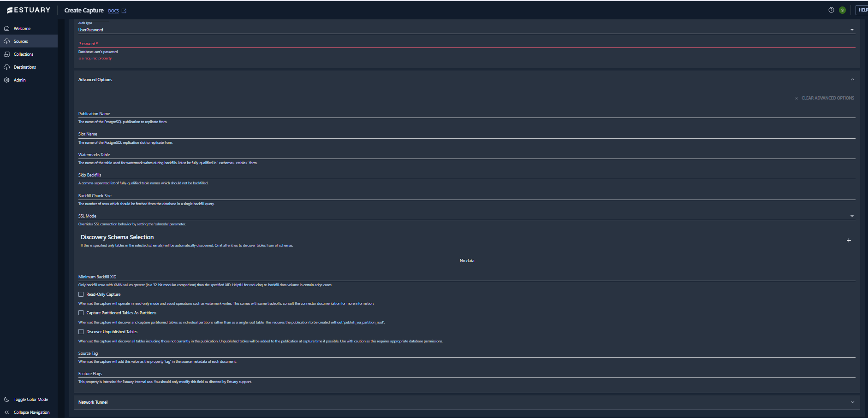Expand the Network Tunnel section
This screenshot has height=418, width=868.
(x=852, y=402)
